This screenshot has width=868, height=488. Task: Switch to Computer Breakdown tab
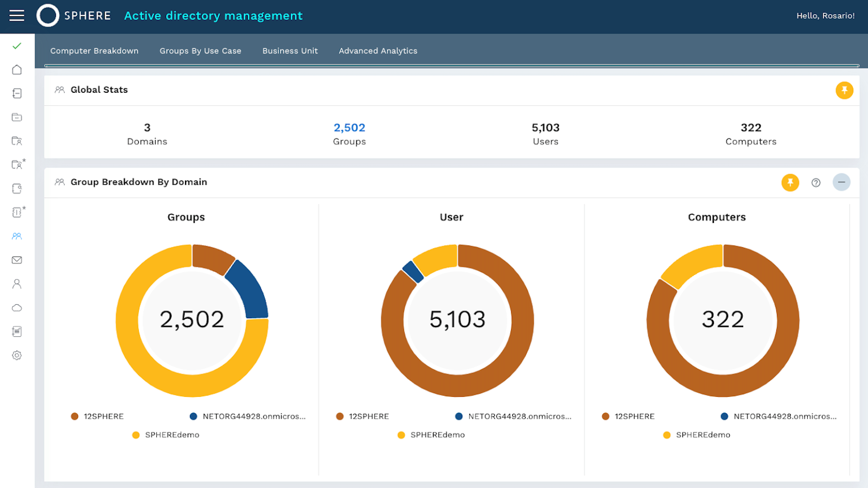94,51
